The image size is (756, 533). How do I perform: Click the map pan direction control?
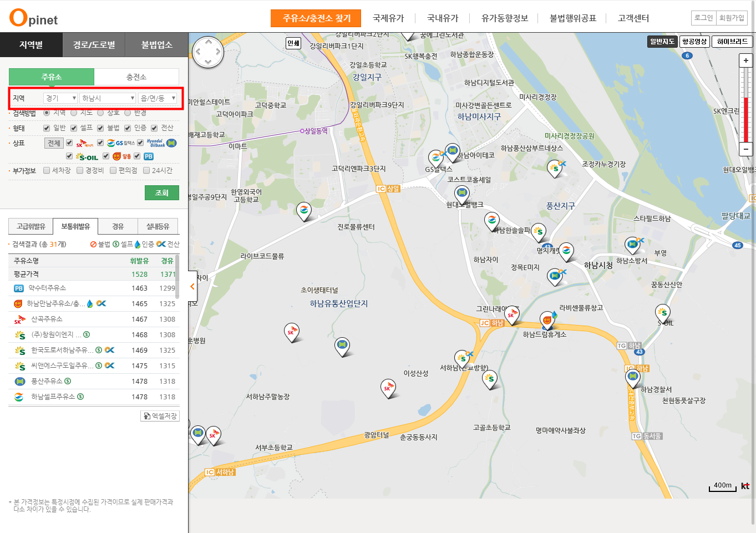(208, 52)
